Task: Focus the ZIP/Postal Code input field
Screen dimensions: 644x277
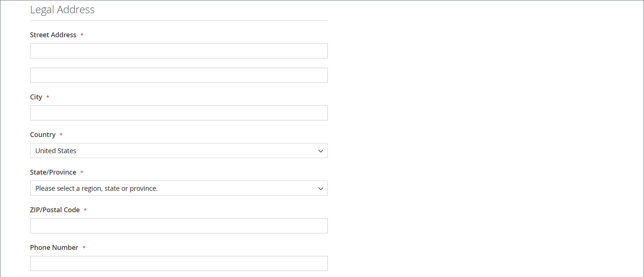Action: point(179,226)
